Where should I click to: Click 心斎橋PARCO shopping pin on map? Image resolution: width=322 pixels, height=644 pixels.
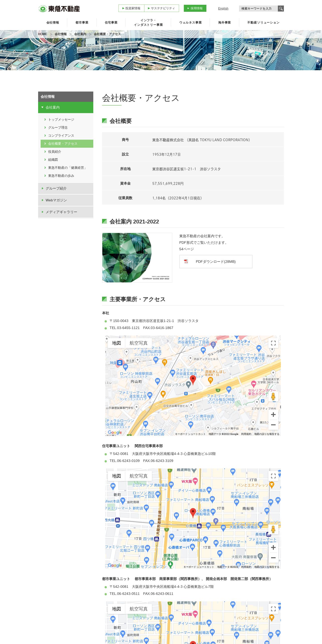coord(205,539)
